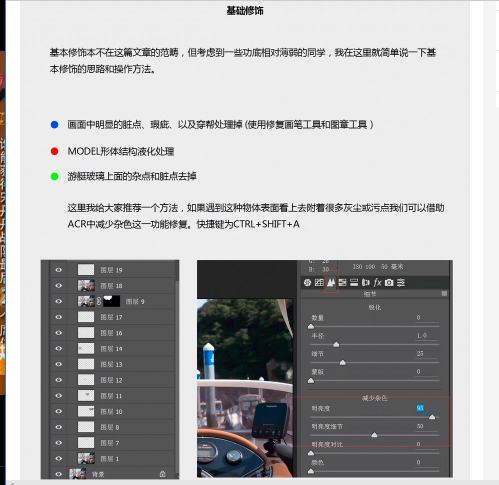Image resolution: width=499 pixels, height=485 pixels.
Task: Select layer row named 图层 7
Action: point(112,443)
